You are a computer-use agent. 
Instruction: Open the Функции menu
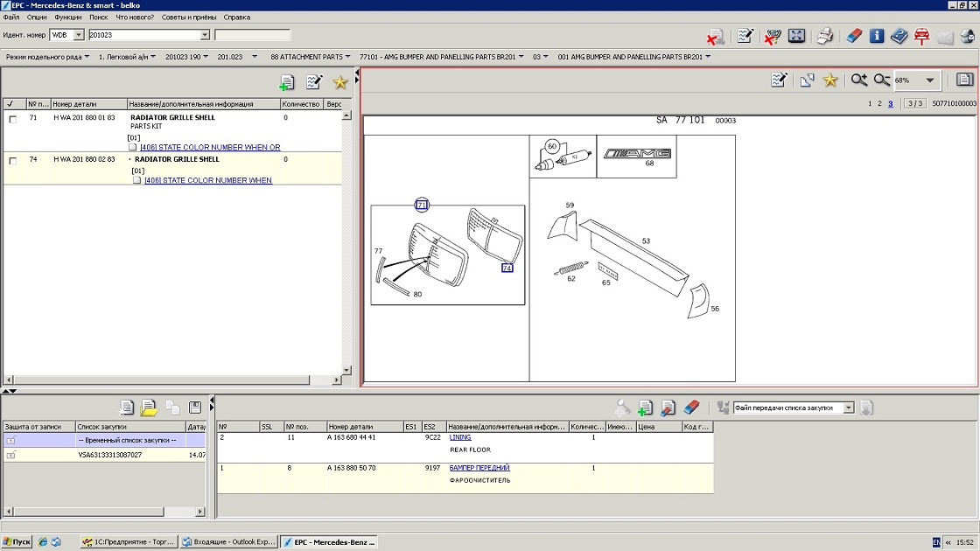tap(67, 17)
